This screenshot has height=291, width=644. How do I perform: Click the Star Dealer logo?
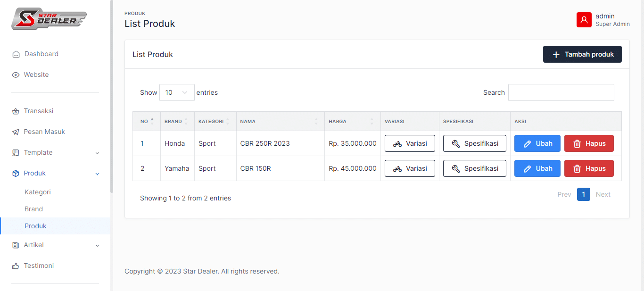click(49, 19)
